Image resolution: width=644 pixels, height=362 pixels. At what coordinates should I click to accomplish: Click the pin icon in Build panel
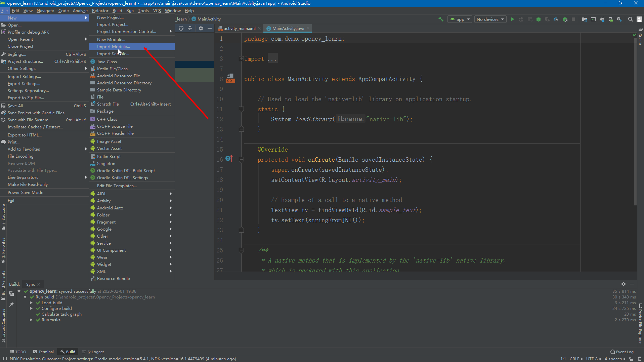pyautogui.click(x=11, y=305)
